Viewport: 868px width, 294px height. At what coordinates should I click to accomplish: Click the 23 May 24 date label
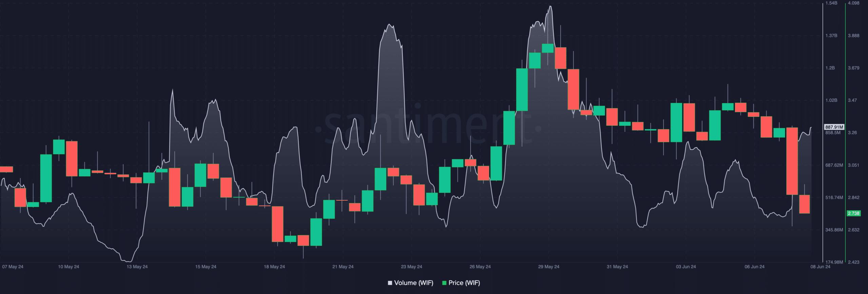[x=411, y=267]
